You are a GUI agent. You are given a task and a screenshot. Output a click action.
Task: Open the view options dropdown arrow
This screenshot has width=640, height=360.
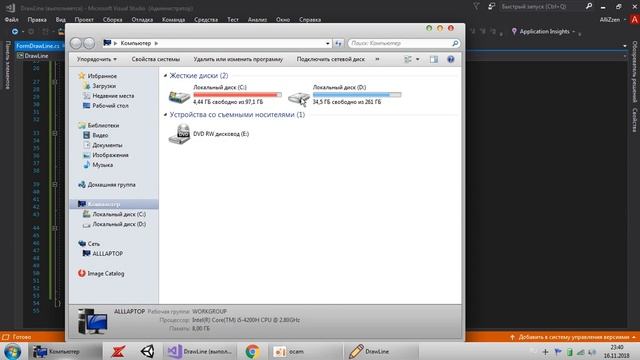click(418, 60)
